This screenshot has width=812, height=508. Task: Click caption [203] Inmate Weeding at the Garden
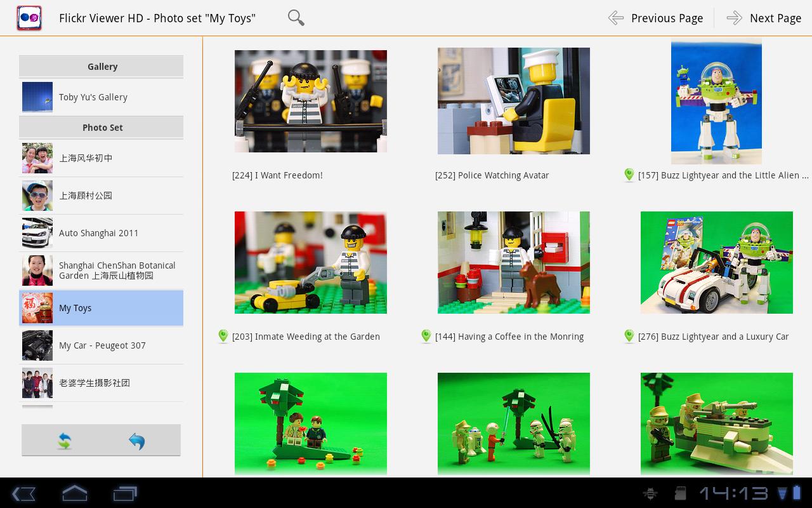pyautogui.click(x=306, y=337)
